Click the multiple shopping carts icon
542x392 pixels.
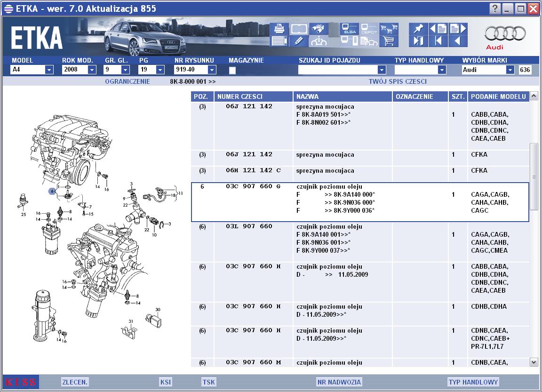point(389,29)
